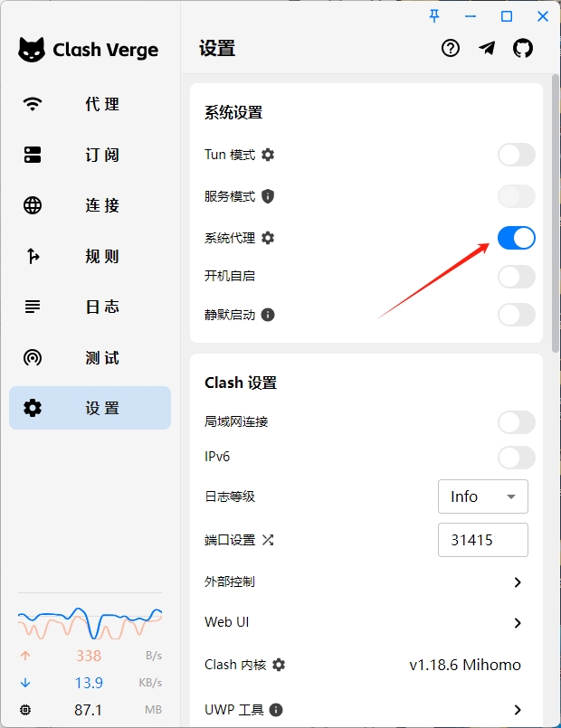Go to 代理 page
561x728 pixels.
click(90, 104)
